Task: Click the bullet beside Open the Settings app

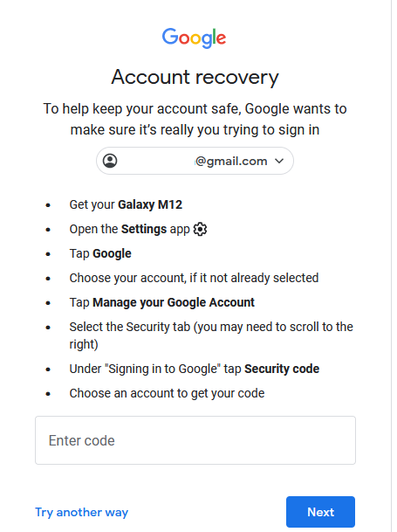Action: pos(48,230)
